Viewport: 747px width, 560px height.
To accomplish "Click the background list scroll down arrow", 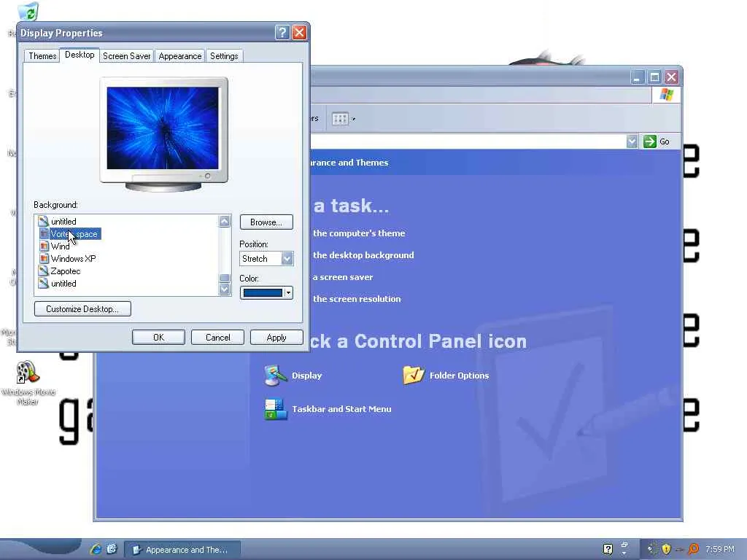I will [x=225, y=289].
